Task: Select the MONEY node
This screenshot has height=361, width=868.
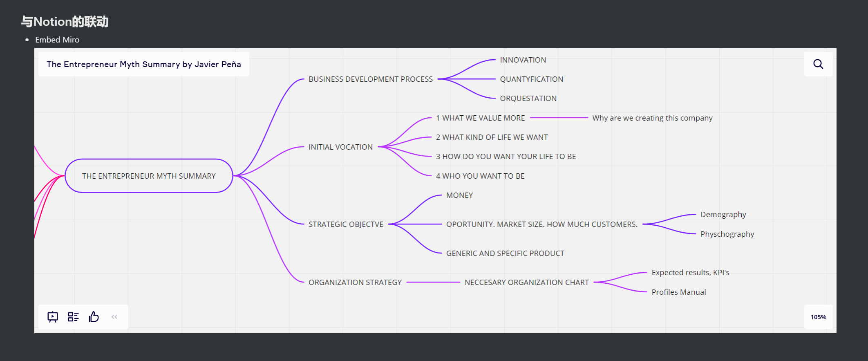Action: coord(460,195)
